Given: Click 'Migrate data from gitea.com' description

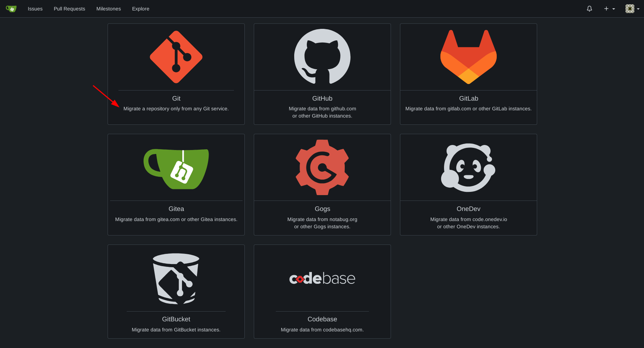Looking at the screenshot, I should [x=176, y=219].
